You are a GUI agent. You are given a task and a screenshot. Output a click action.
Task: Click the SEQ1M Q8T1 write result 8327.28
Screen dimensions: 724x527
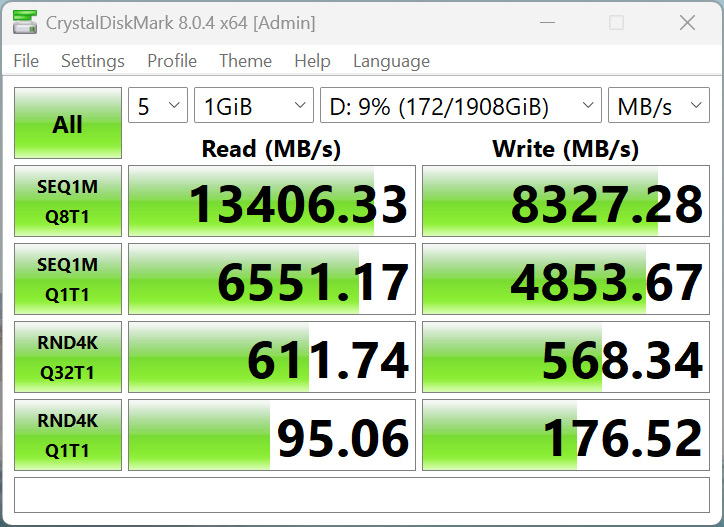566,203
